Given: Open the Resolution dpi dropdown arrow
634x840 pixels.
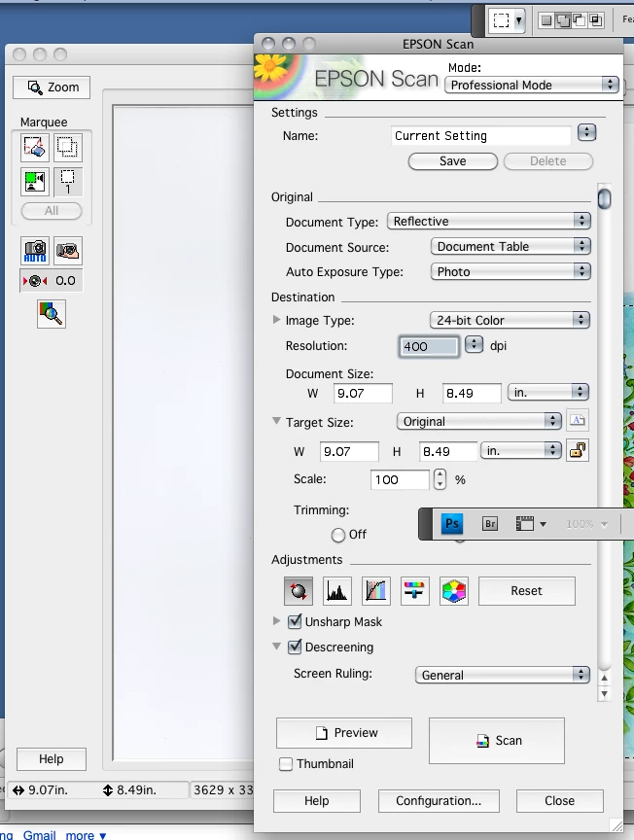Looking at the screenshot, I should point(474,344).
